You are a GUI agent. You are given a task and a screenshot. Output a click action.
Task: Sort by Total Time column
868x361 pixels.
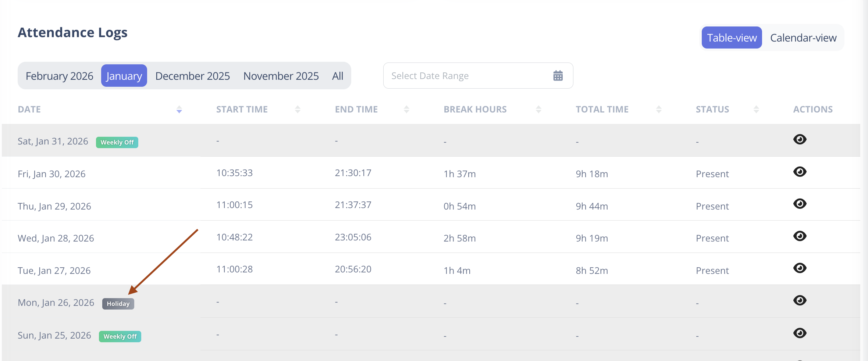(659, 109)
